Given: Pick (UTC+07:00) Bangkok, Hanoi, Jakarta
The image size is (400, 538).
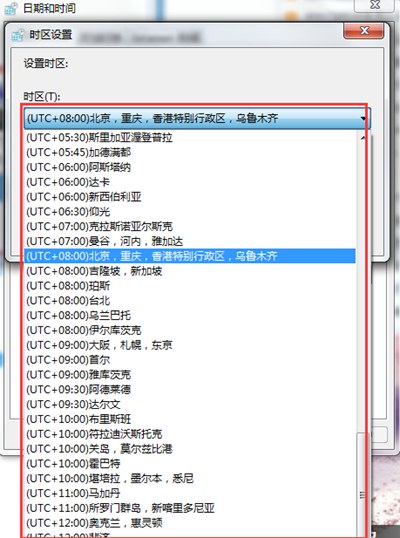Looking at the screenshot, I should [x=189, y=241].
